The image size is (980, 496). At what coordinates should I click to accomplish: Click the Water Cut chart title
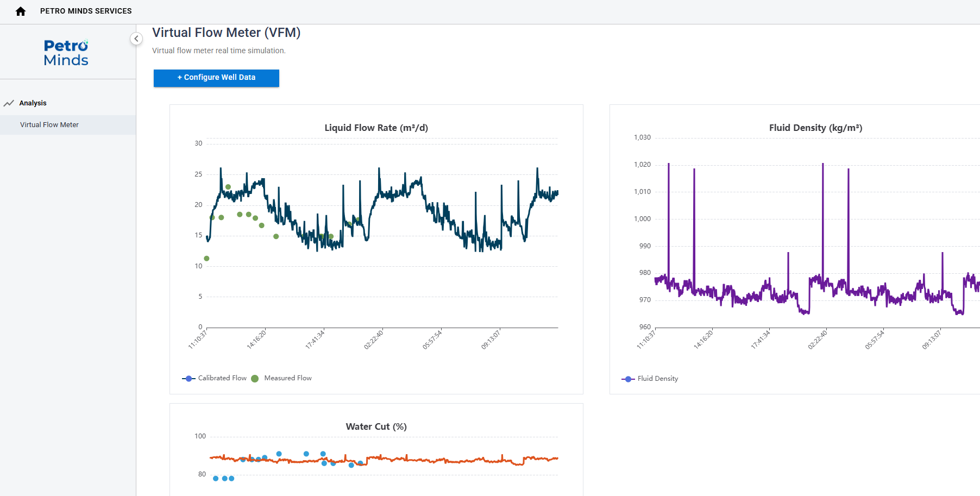tap(376, 426)
